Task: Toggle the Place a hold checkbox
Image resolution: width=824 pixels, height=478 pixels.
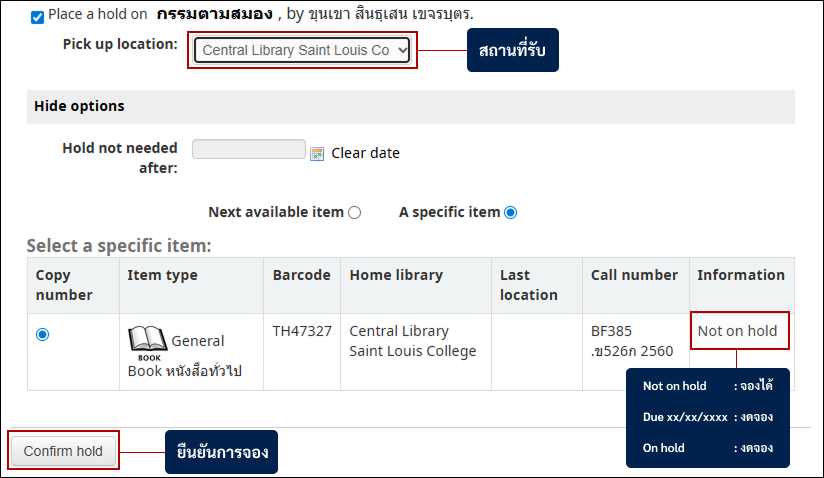Action: (38, 17)
